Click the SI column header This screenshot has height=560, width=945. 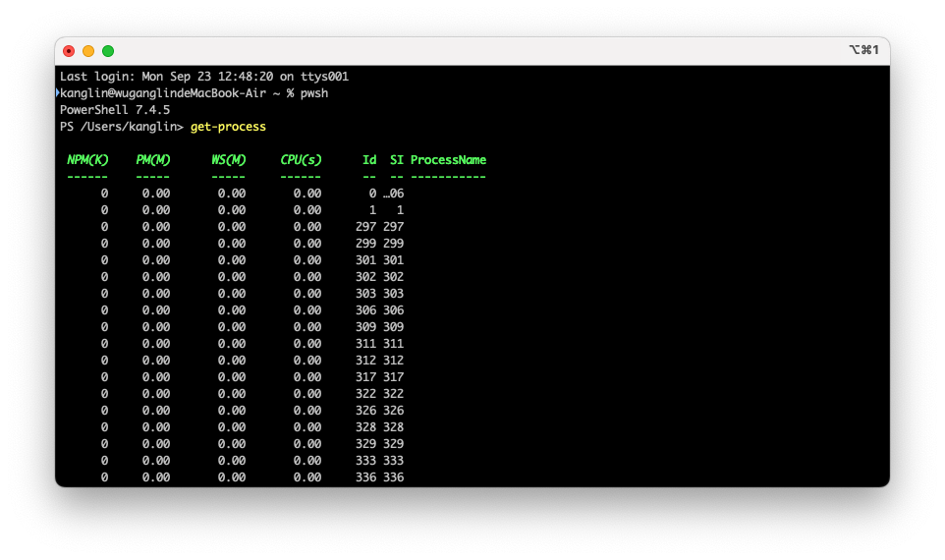397,160
